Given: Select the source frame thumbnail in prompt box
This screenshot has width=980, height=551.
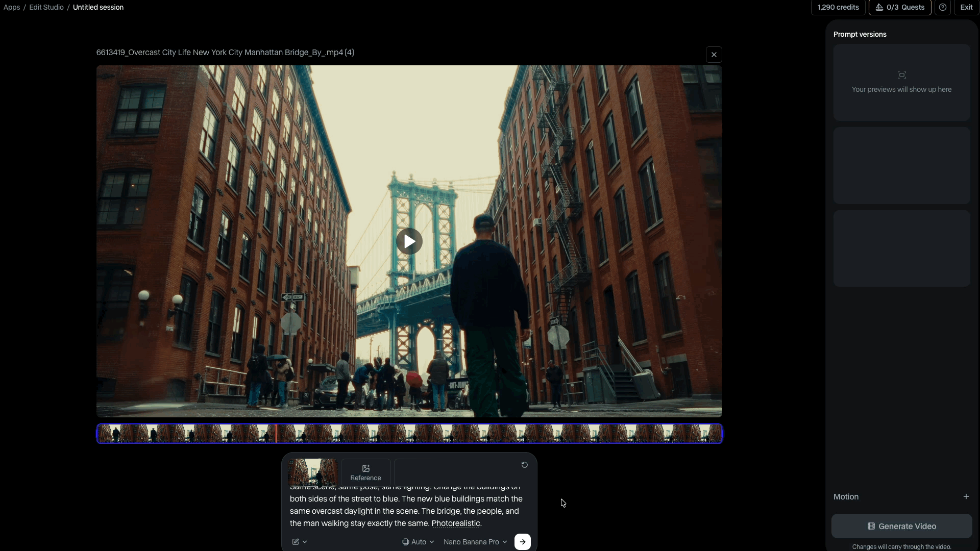Looking at the screenshot, I should (x=312, y=472).
